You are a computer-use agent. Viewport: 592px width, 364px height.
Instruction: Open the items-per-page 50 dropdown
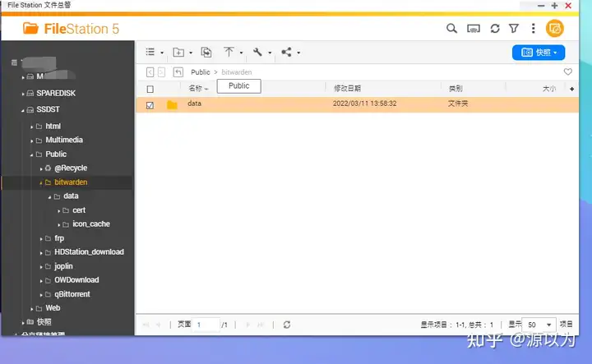[x=539, y=325]
